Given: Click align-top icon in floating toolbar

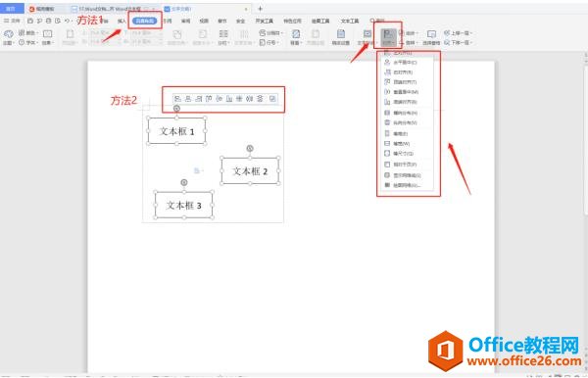Looking at the screenshot, I should [x=209, y=99].
